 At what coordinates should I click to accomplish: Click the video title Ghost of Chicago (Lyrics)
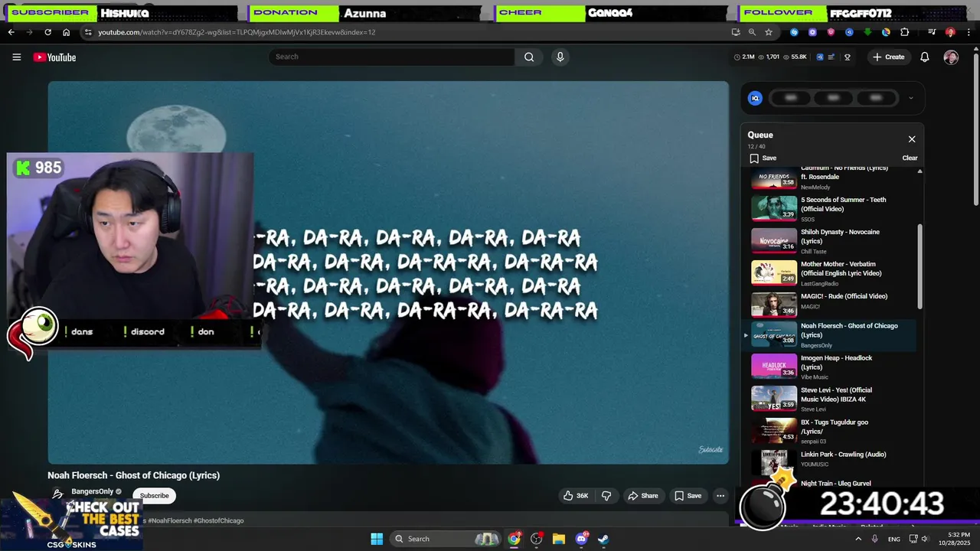[133, 475]
